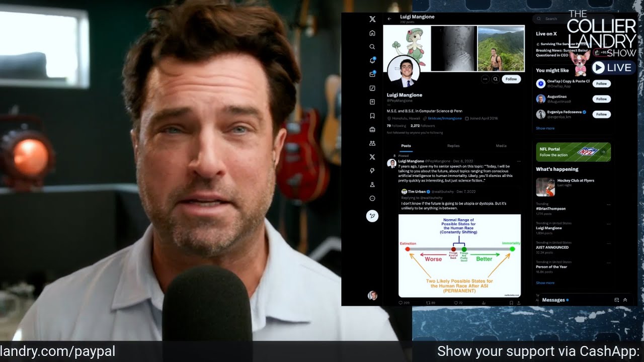This screenshot has height=362, width=644.
Task: Open Communities people icon in X sidebar
Action: pos(372,143)
